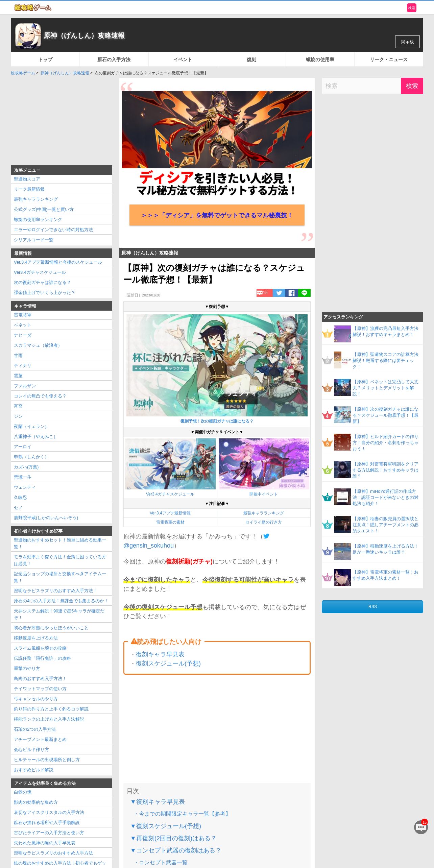Select the イベント navigation tab
This screenshot has height=868, width=434.
183,59
